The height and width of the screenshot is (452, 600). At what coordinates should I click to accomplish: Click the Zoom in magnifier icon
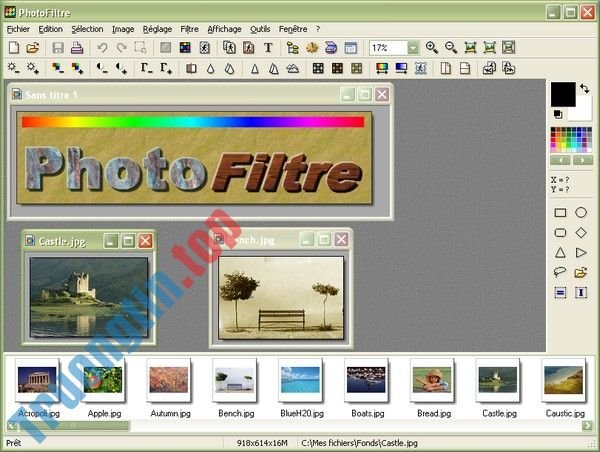[x=432, y=47]
